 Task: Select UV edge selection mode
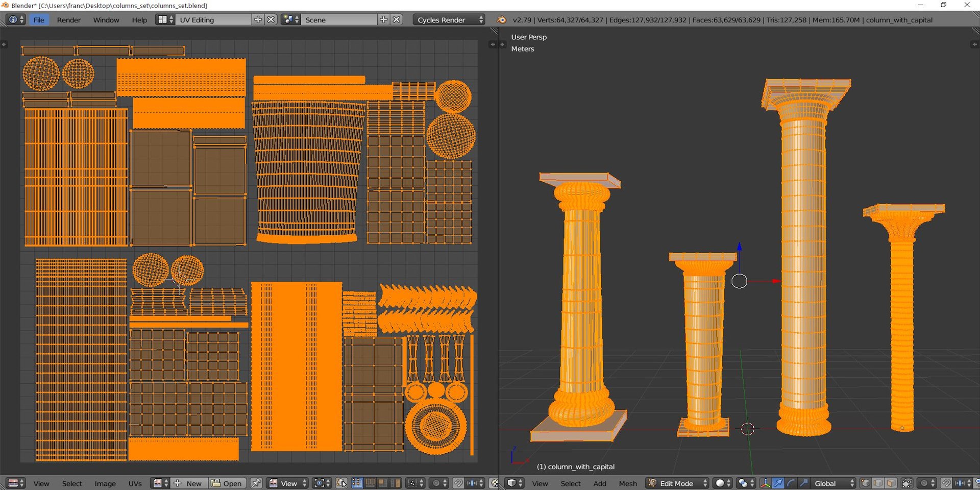tap(370, 483)
